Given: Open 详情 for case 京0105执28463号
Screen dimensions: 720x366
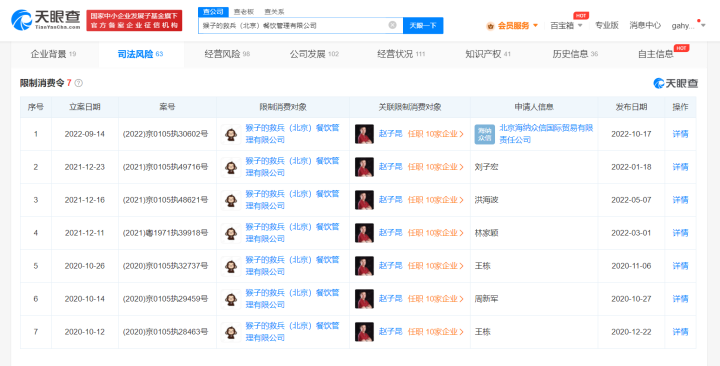Looking at the screenshot, I should click(x=680, y=332).
